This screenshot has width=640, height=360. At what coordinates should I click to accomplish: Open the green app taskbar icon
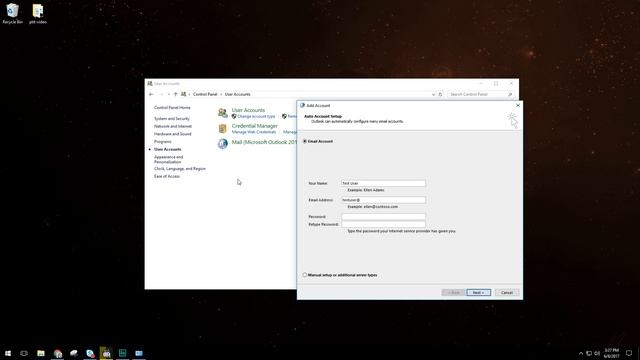(122, 353)
